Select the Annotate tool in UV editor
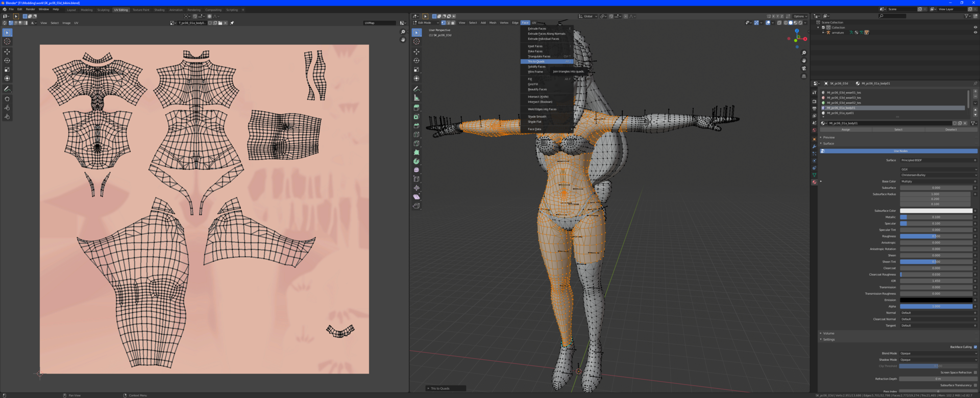Image resolution: width=980 pixels, height=398 pixels. (7, 89)
